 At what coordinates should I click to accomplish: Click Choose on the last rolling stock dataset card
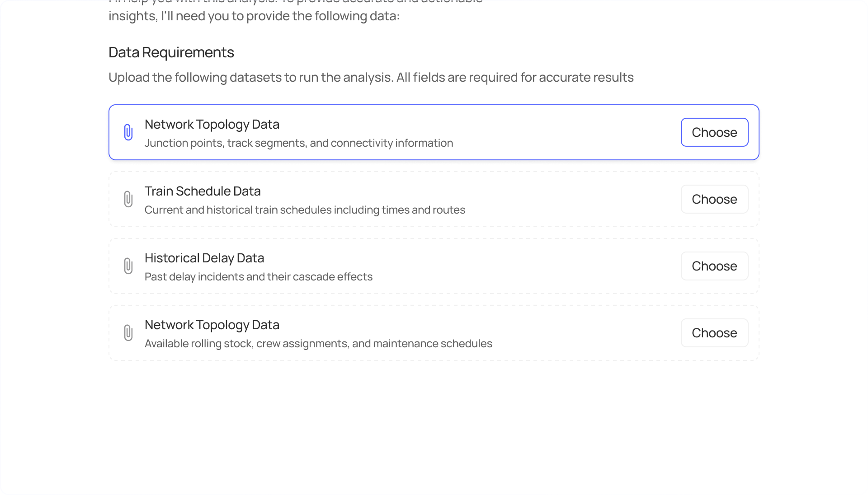[714, 333]
